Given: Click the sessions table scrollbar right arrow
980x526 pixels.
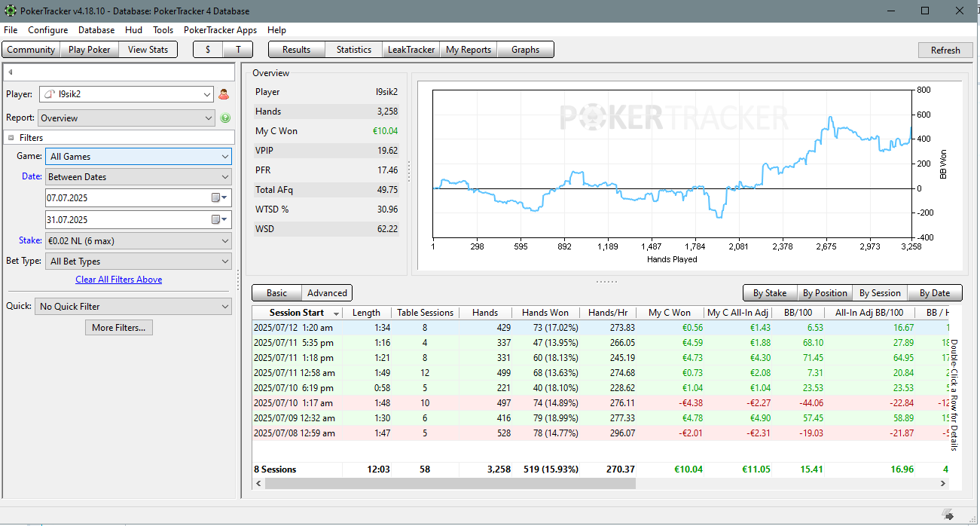Looking at the screenshot, I should [x=942, y=483].
